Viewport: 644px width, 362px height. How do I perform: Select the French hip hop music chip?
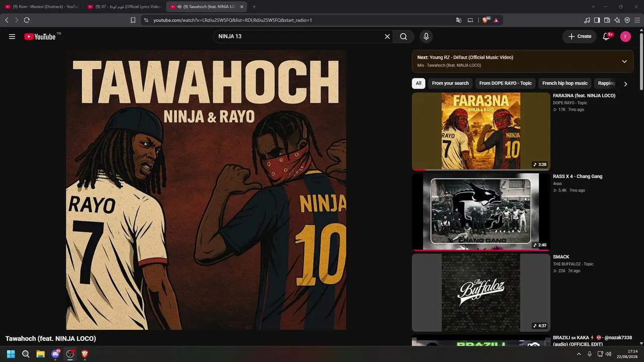565,83
